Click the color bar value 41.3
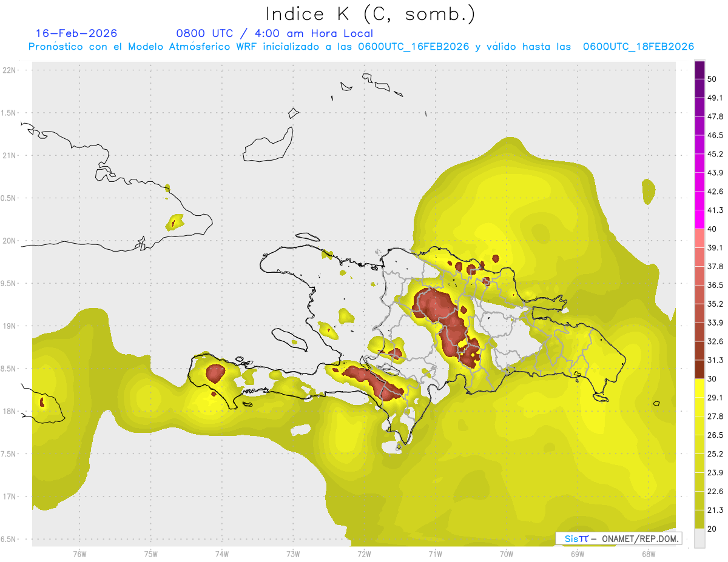Screen dimensions: 728x562 tap(715, 210)
